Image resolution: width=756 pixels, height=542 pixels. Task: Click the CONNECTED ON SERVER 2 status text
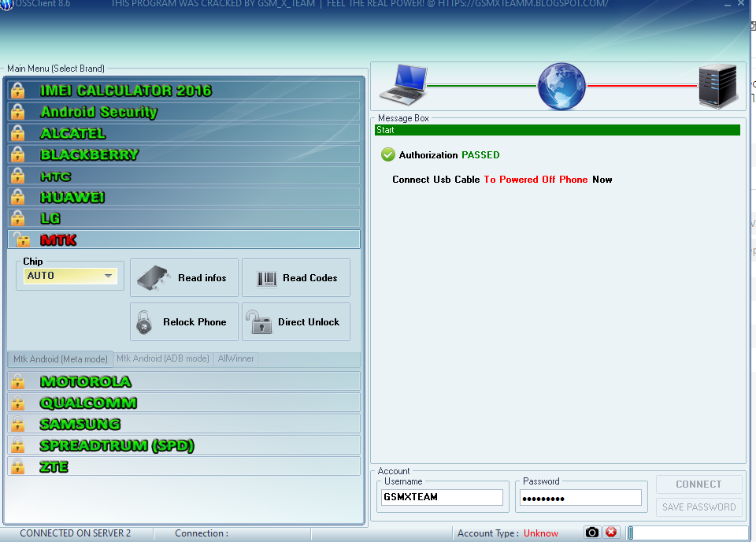tap(76, 533)
